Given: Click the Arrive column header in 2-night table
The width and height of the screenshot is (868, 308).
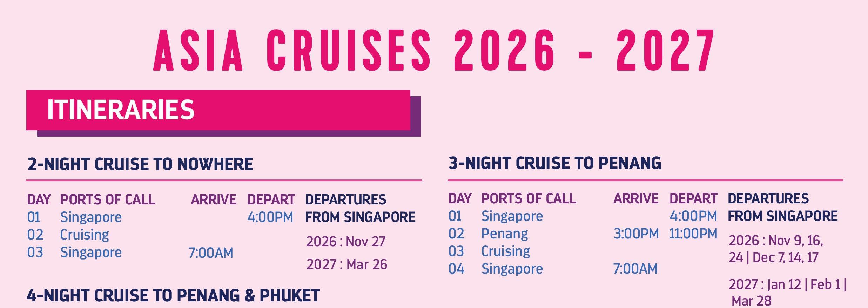Looking at the screenshot, I should click(x=213, y=200).
